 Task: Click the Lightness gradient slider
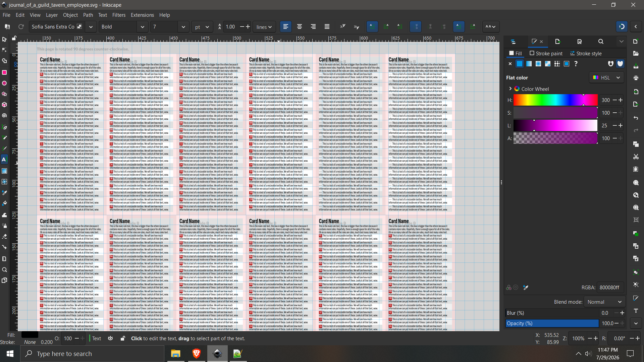coord(555,125)
